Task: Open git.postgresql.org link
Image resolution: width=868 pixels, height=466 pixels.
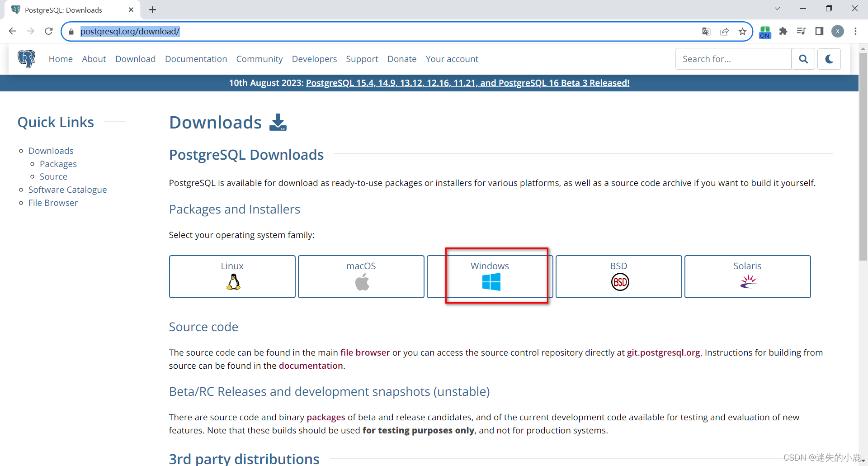Action: (x=663, y=352)
